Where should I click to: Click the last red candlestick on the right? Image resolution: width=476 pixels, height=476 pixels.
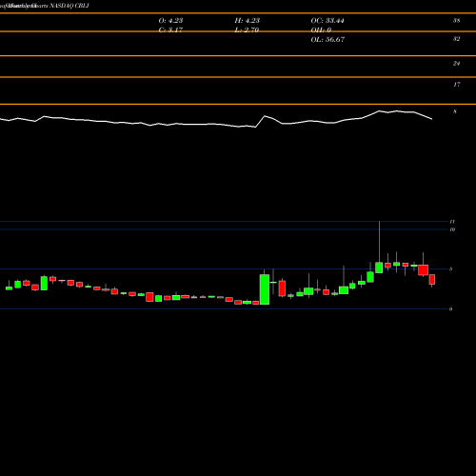[x=432, y=280]
